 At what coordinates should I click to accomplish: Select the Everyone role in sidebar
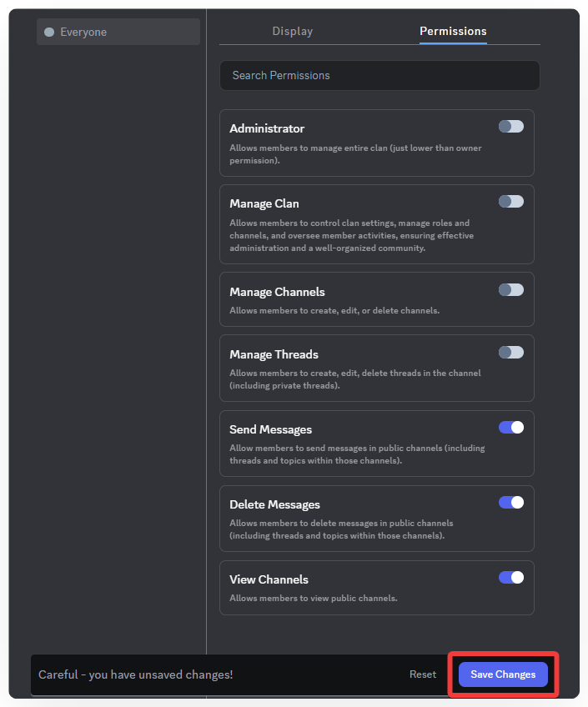pyautogui.click(x=118, y=32)
